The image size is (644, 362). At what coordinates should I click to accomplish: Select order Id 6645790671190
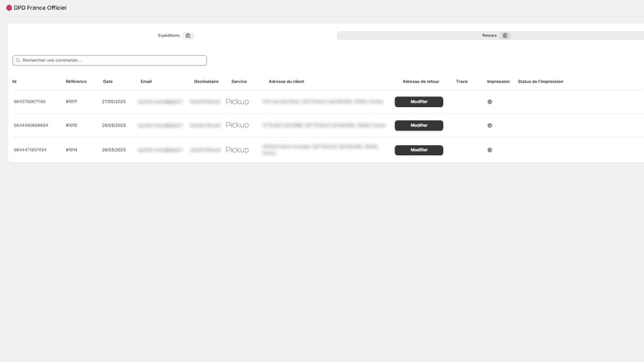point(30,102)
